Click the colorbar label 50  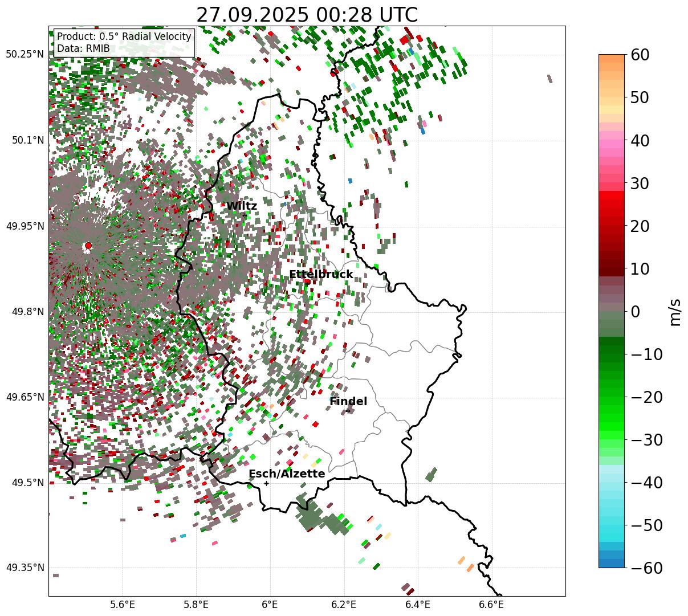coord(640,97)
